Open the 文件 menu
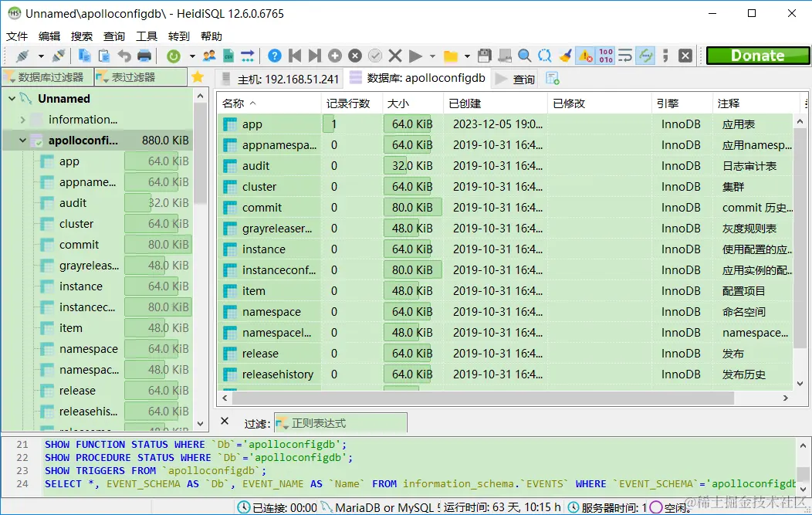Screen dimensions: 812x515 click(16, 36)
